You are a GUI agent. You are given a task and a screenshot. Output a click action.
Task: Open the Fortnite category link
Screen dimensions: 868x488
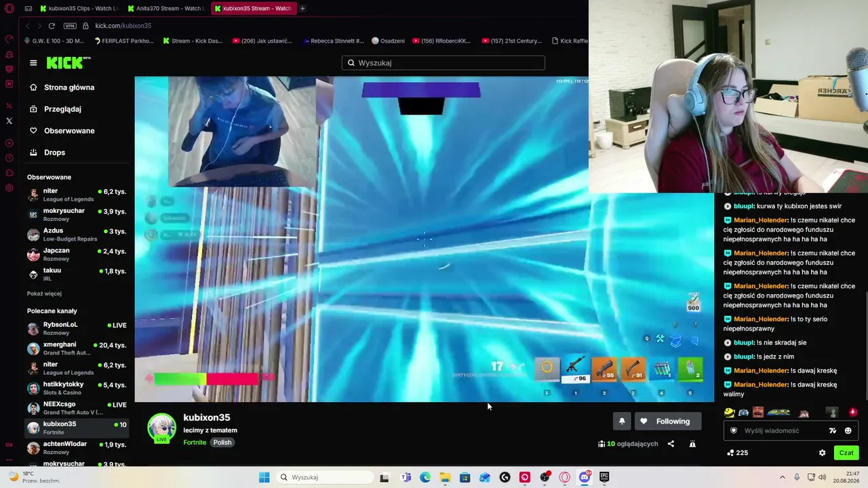[195, 443]
